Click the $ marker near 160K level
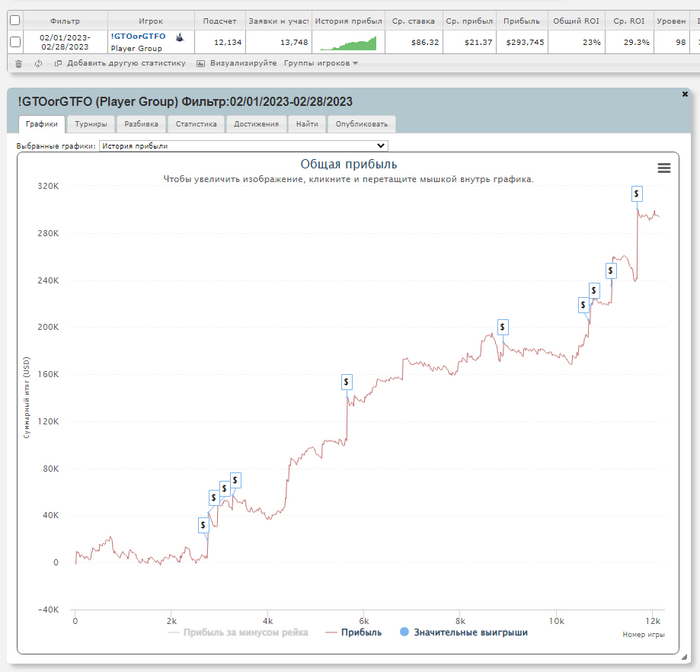 [346, 382]
